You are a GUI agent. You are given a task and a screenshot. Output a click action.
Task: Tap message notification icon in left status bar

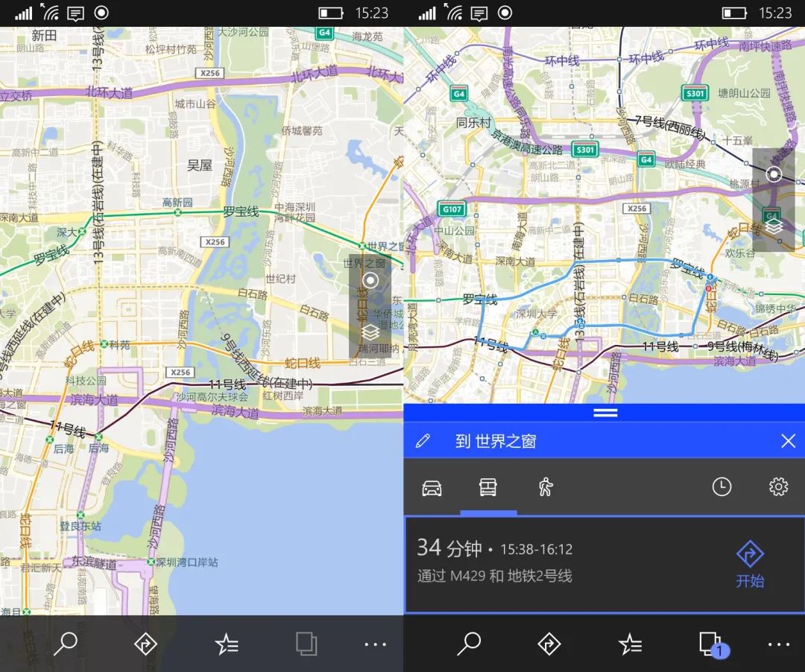click(75, 13)
